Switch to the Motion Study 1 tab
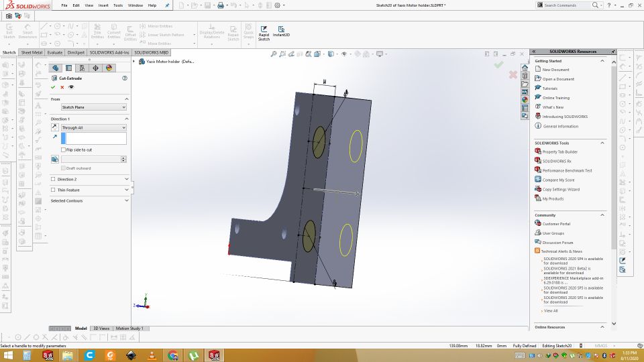 [129, 328]
